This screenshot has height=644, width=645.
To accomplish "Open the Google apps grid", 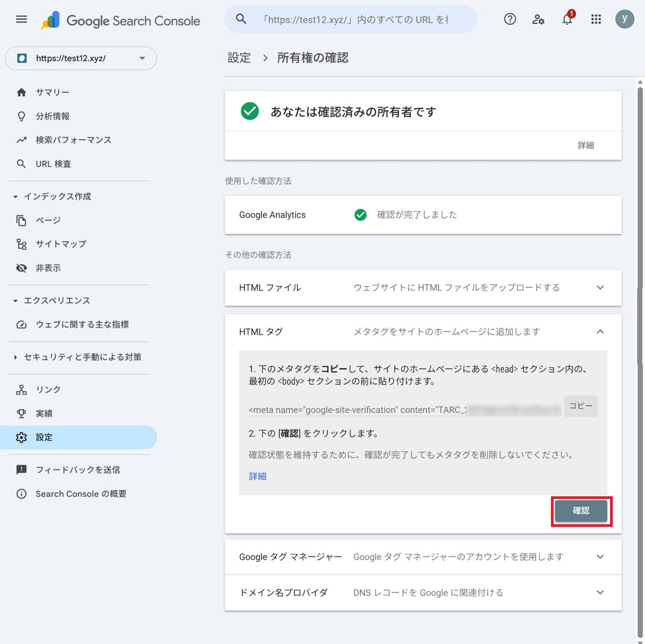I will [x=596, y=19].
